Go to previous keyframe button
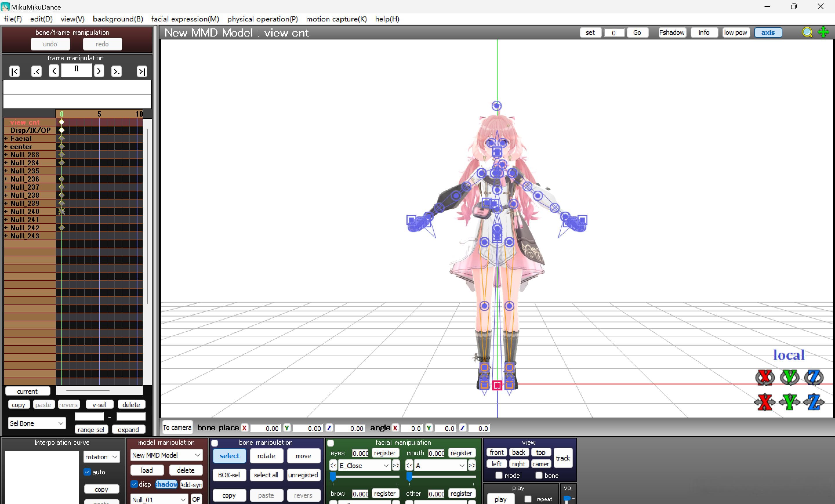 (x=36, y=72)
